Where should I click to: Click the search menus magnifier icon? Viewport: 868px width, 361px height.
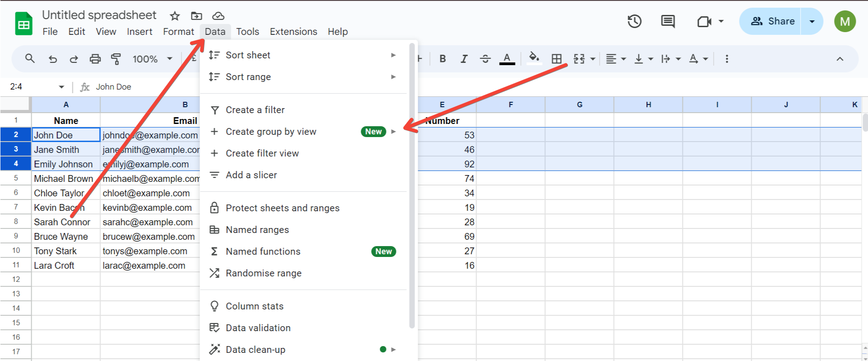[30, 58]
